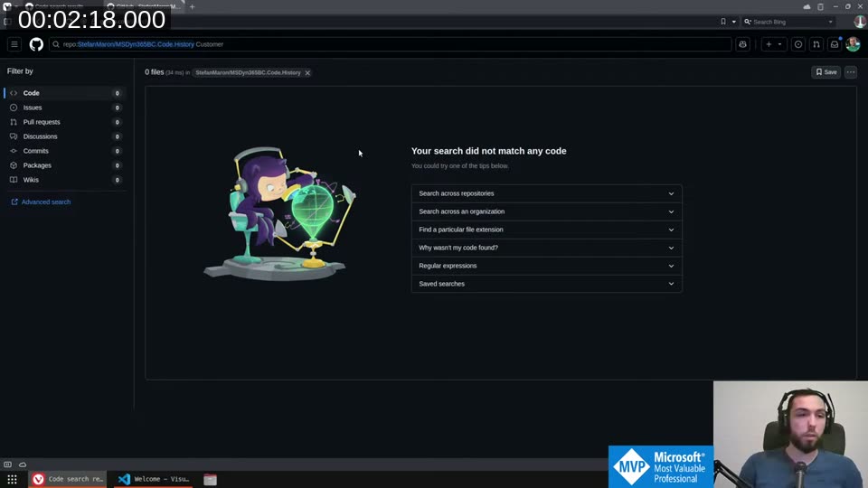Viewport: 868px width, 488px height.
Task: Select the Discussions filter
Action: tap(63, 136)
